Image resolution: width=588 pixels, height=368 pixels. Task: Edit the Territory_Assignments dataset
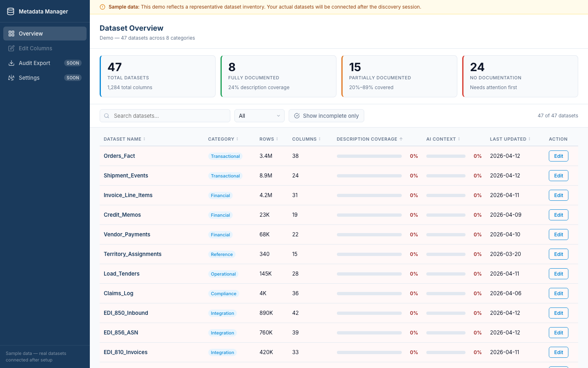coord(559,254)
